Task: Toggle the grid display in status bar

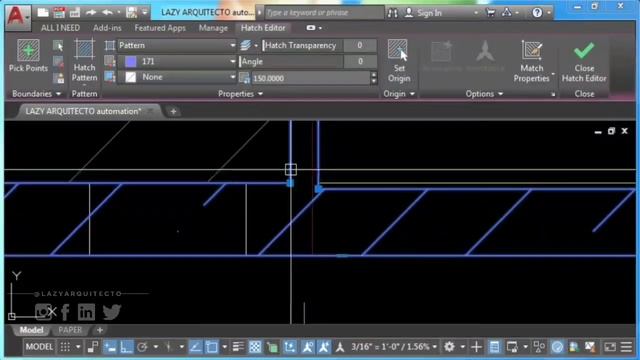Action: (x=65, y=347)
